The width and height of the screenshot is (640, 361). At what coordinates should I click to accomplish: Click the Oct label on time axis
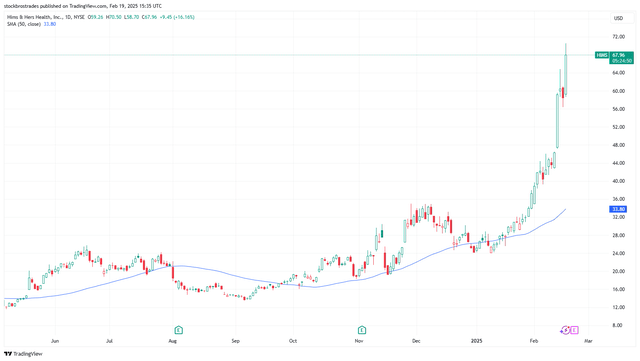(293, 341)
